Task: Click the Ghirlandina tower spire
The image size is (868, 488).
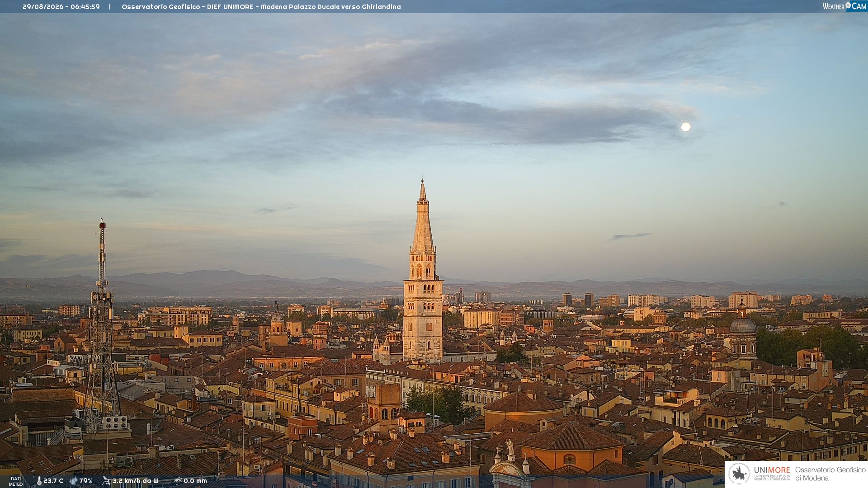Action: point(423,216)
